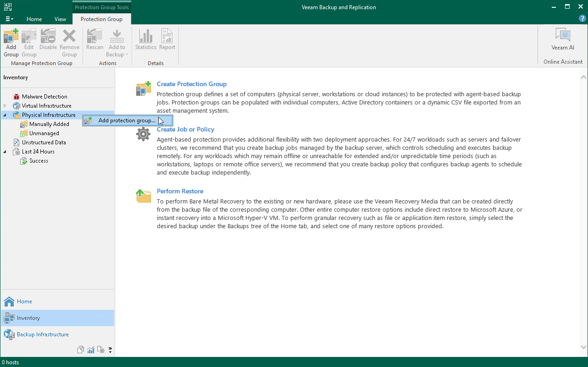Click the Remove Group ribbon icon
The width and height of the screenshot is (588, 367).
tap(69, 43)
